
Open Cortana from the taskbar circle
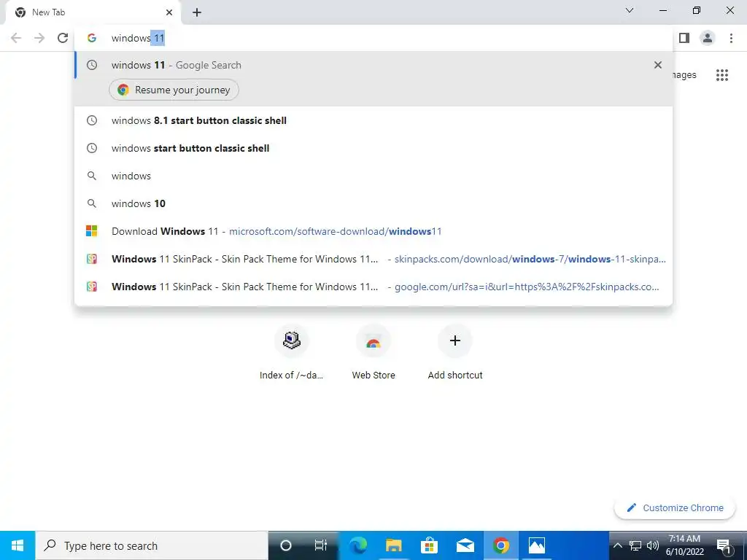click(285, 545)
